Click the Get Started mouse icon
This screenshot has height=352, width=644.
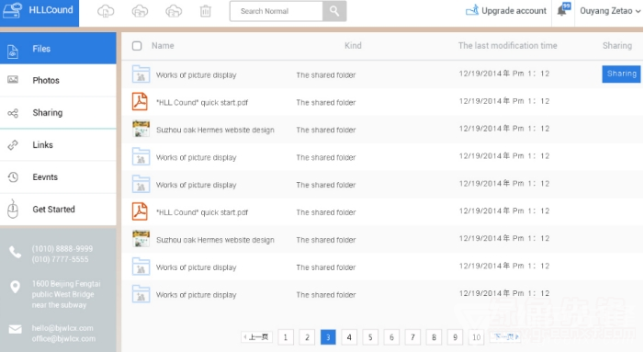coord(13,209)
